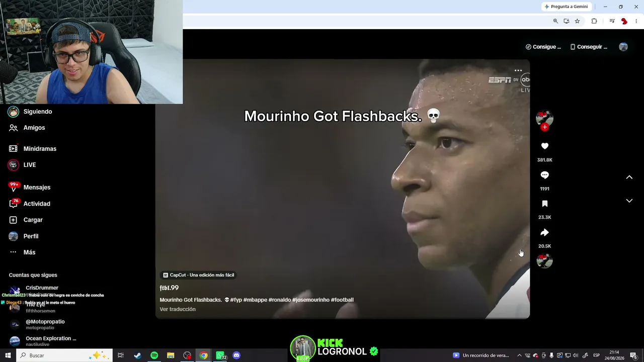Follow the creator with the red plus

(x=544, y=127)
